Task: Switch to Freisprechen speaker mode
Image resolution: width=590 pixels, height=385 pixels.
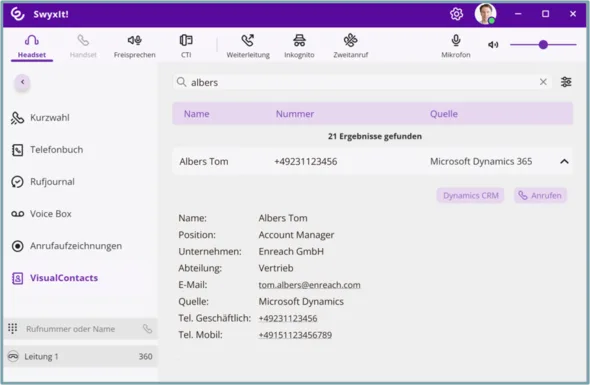Action: (x=134, y=46)
